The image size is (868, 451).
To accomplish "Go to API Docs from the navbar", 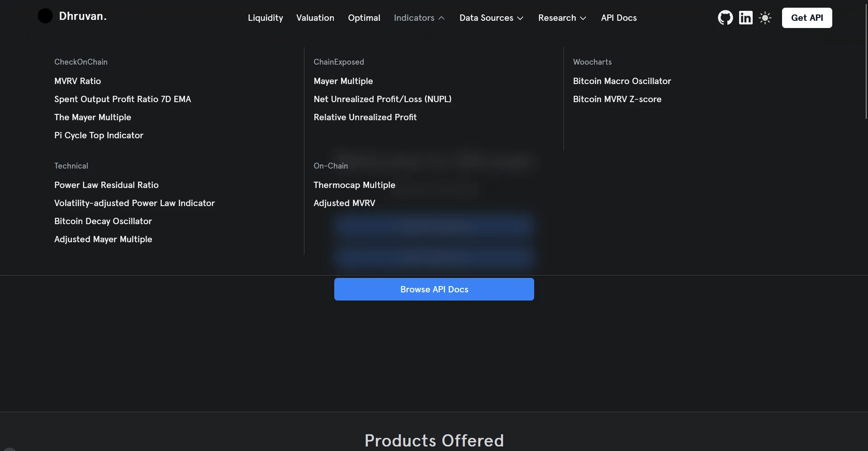I will pos(619,18).
